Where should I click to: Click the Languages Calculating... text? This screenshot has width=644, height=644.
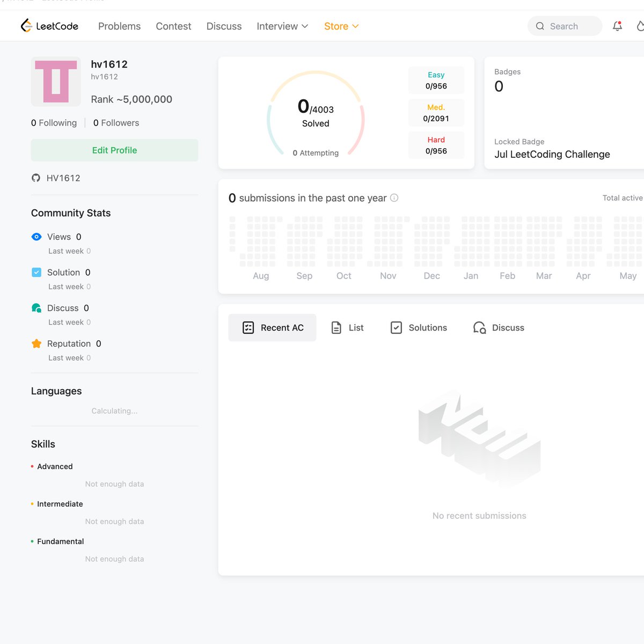pos(114,411)
